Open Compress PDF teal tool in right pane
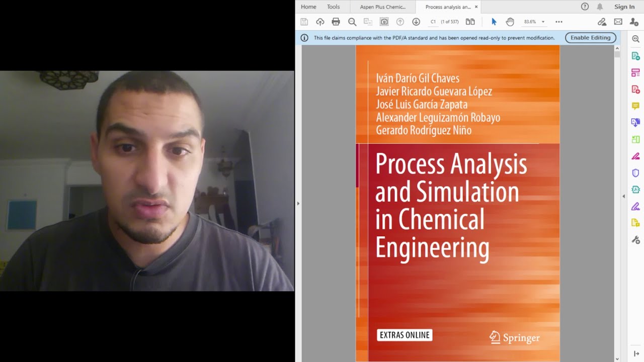This screenshot has height=362, width=644. pos(635,190)
